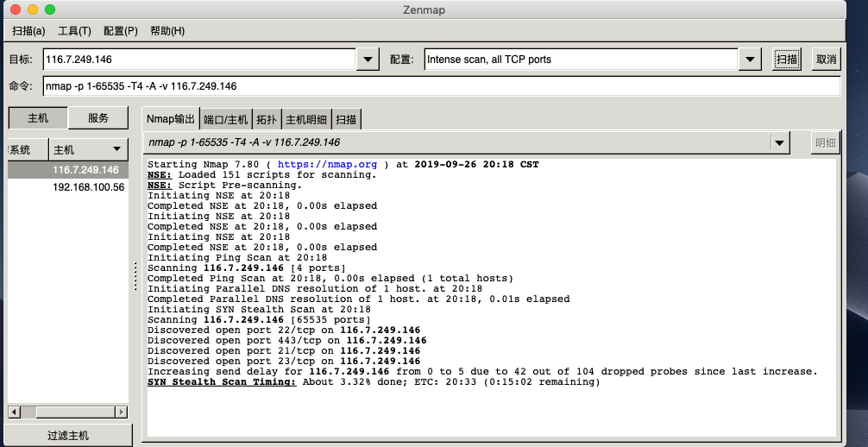Click the 'Scanning 116.7.249.146 [65535 ports]' line

(x=259, y=320)
